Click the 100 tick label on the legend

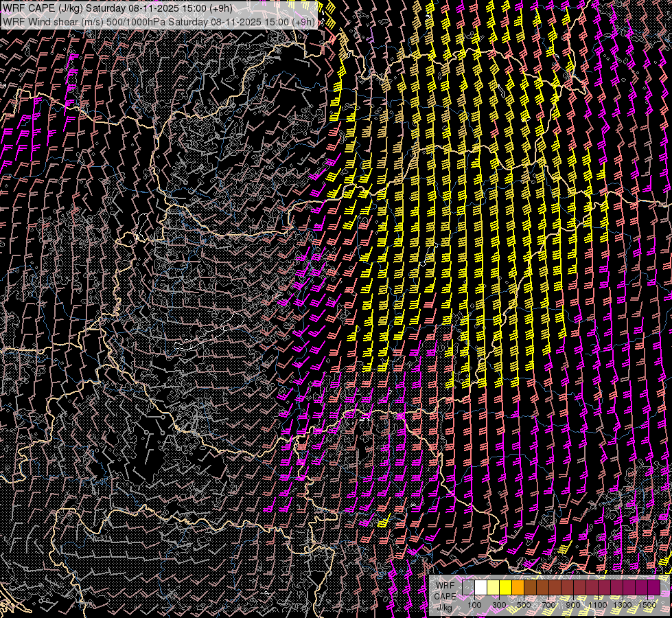click(474, 605)
